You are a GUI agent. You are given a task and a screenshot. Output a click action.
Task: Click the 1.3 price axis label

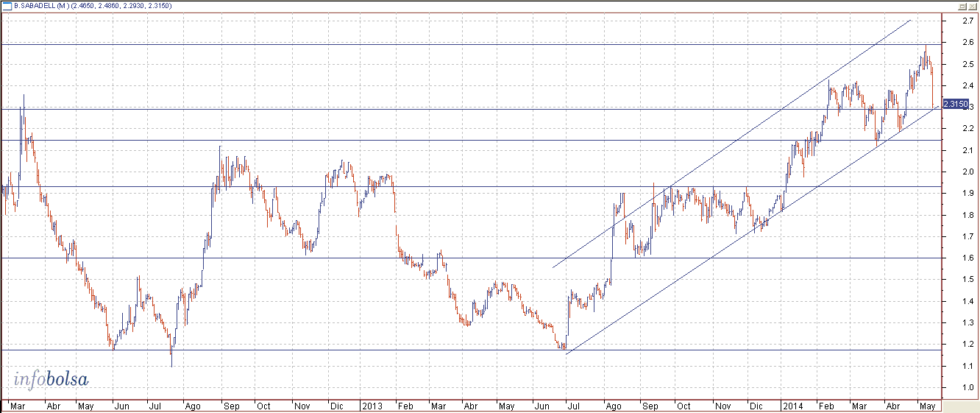click(x=968, y=322)
